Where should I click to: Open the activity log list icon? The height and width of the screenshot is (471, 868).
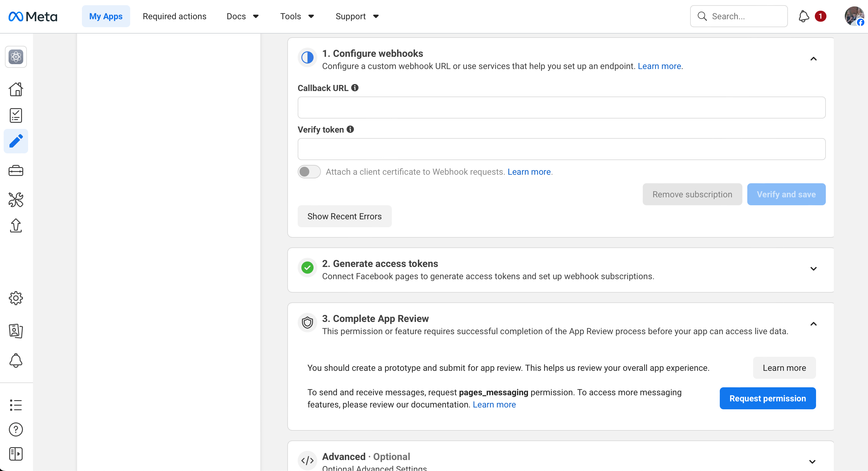[x=16, y=405]
